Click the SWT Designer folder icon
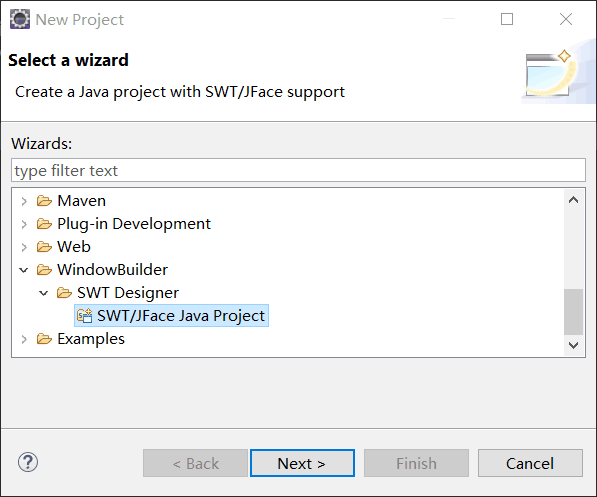The height and width of the screenshot is (497, 597). pyautogui.click(x=64, y=293)
